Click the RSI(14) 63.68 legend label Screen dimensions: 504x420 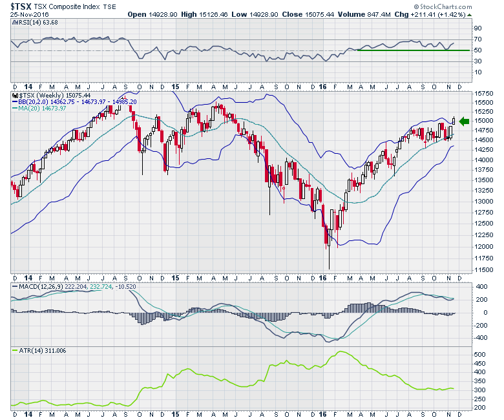click(x=39, y=22)
